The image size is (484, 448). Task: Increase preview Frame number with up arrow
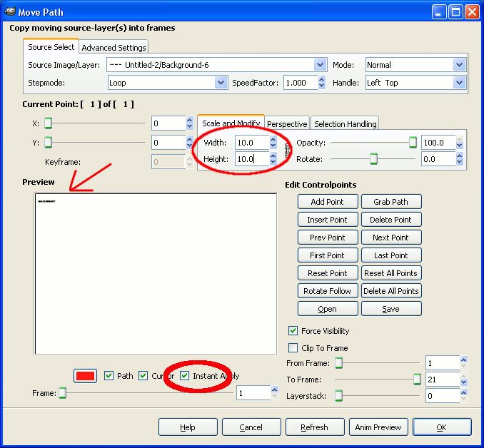(x=274, y=390)
